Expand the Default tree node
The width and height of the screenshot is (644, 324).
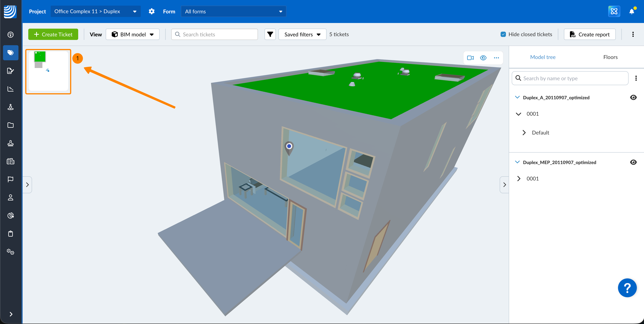pyautogui.click(x=524, y=132)
